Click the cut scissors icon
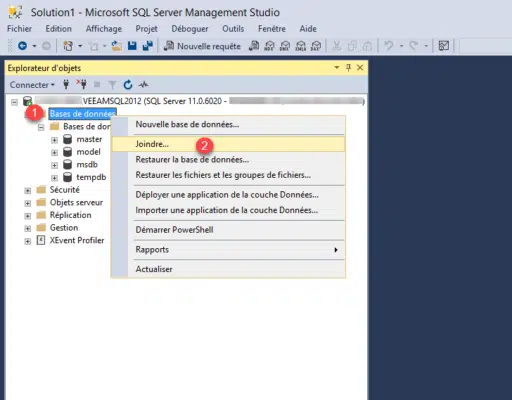 pyautogui.click(x=337, y=46)
